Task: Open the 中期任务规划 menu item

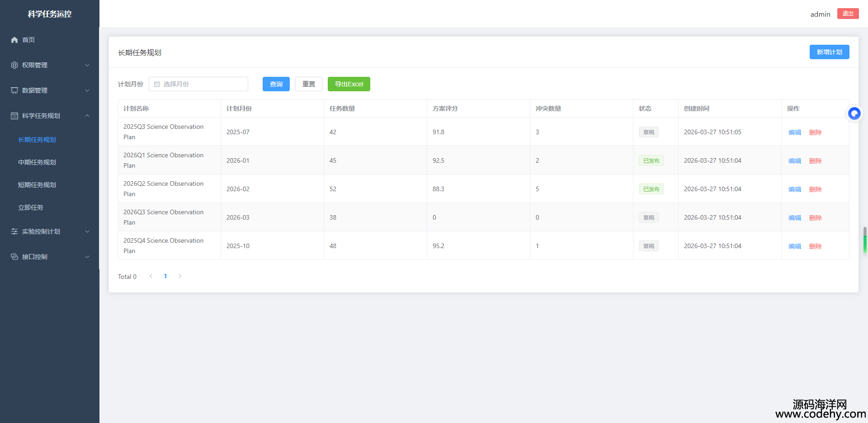Action: click(37, 162)
